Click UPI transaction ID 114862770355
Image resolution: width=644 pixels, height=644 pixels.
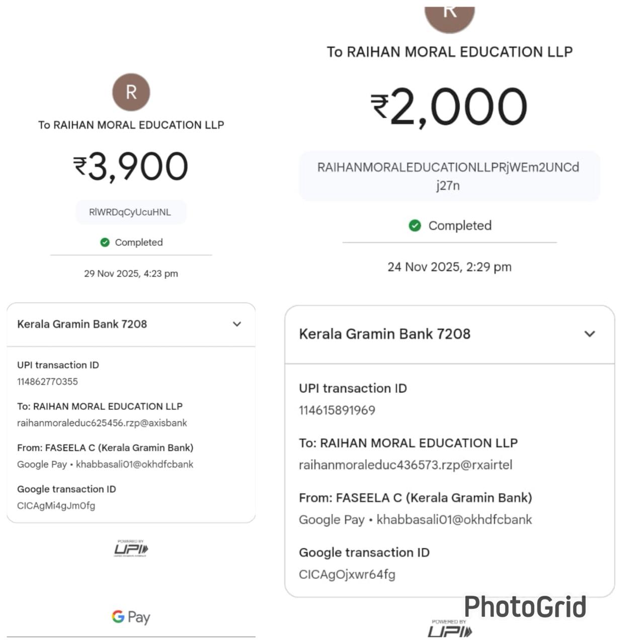[x=47, y=381]
